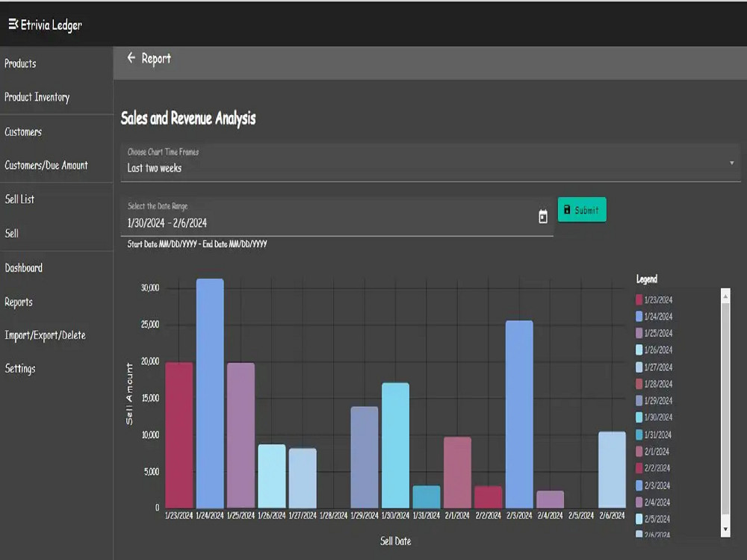Click the legend scrollbar thumb
The image size is (747, 560).
coord(725,408)
